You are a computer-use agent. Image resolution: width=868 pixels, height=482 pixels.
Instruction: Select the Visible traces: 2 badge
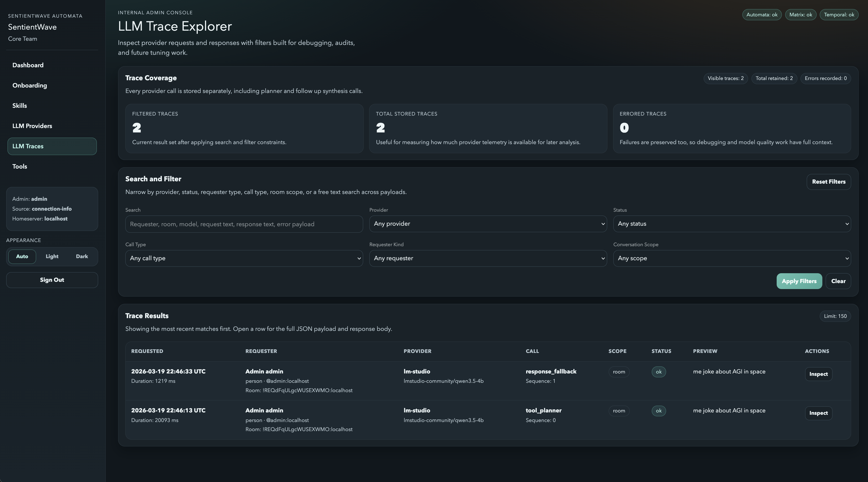pos(725,78)
